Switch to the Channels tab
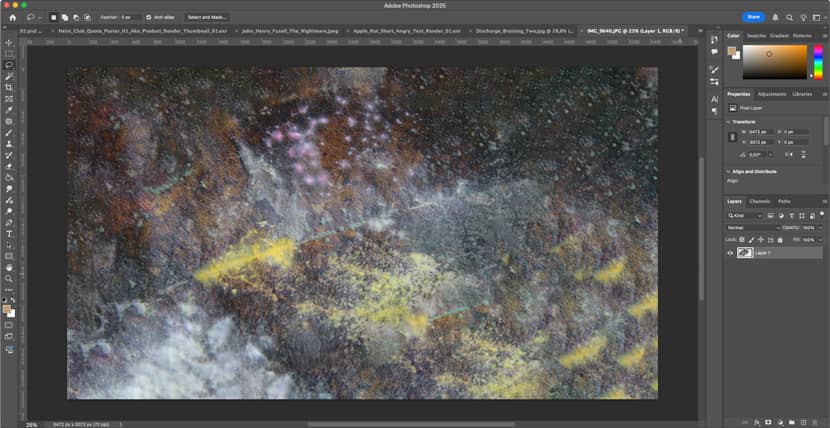830x428 pixels. click(760, 201)
